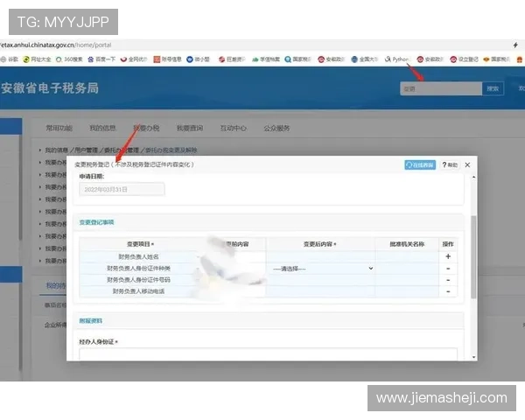The image size is (525, 420).
Task: Click the dialog vertical scrollbar thumb
Action: [x=473, y=257]
